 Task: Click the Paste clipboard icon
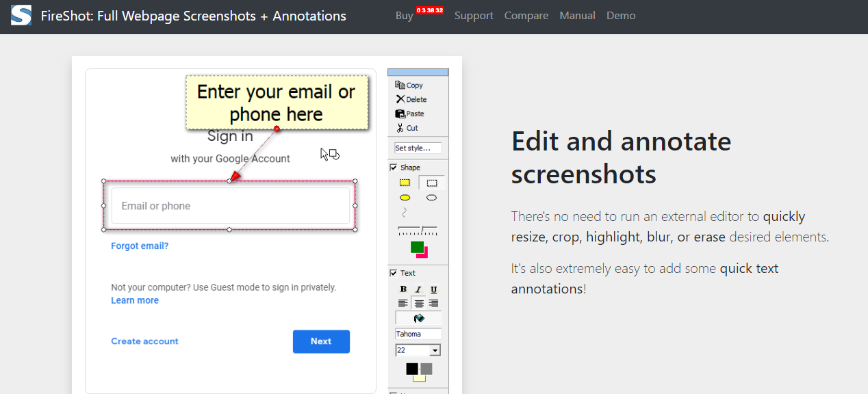coord(400,114)
